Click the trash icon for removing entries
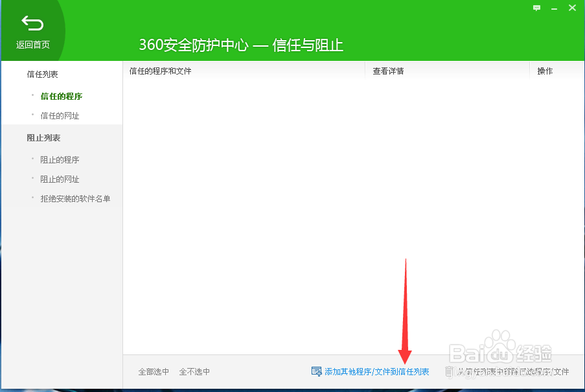585x392 pixels. [449, 371]
